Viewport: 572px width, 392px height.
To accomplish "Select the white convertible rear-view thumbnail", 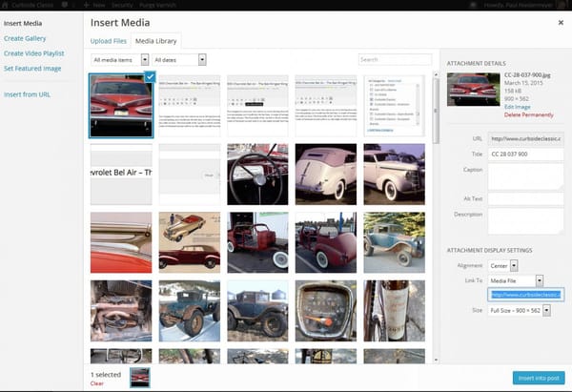I will point(326,175).
